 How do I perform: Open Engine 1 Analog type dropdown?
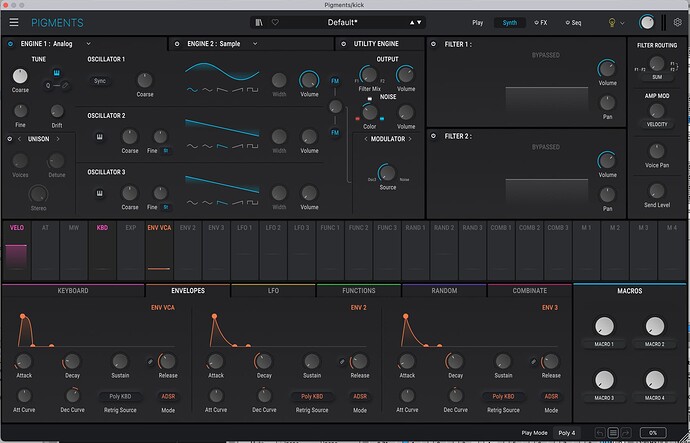tap(88, 44)
